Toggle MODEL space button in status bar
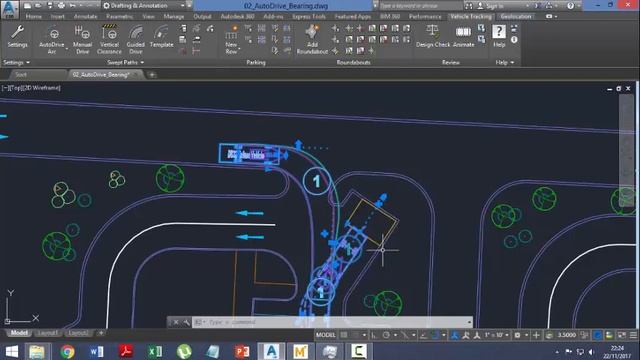The image size is (640, 360). (x=325, y=335)
